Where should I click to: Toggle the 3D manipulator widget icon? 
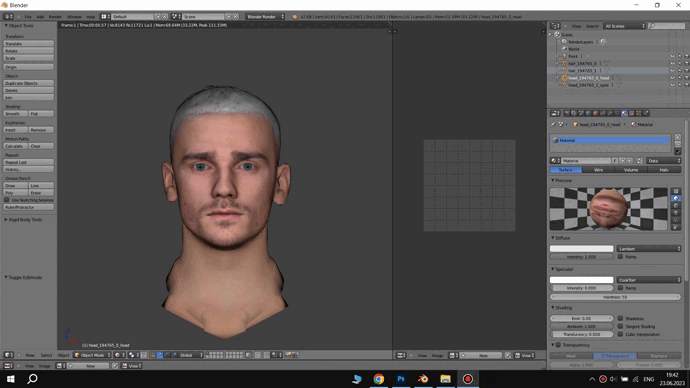pyautogui.click(x=152, y=355)
